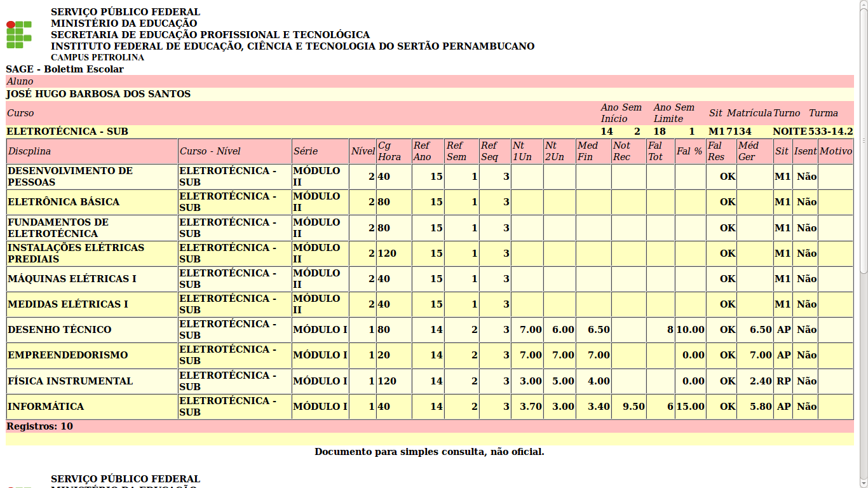Select FÍSICA INSTRUMENTAL discipline cell
Screen dimensions: 868x488
click(92, 381)
